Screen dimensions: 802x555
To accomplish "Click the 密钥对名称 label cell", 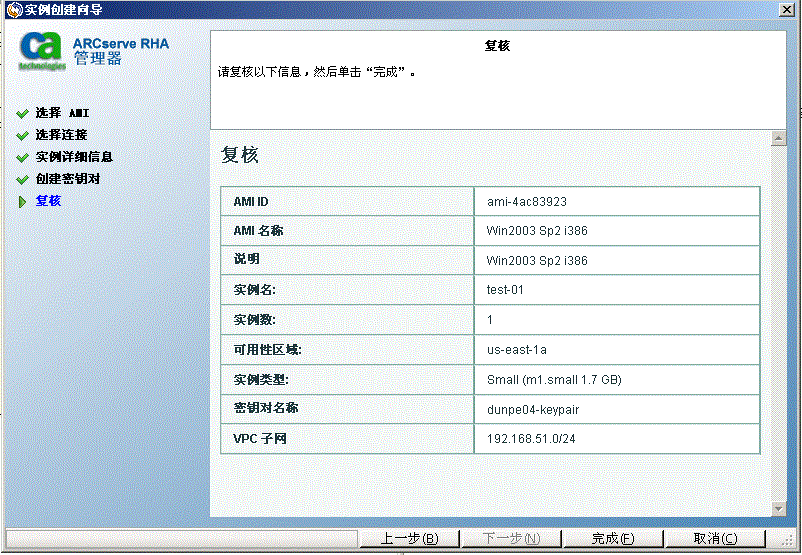I will [x=347, y=409].
